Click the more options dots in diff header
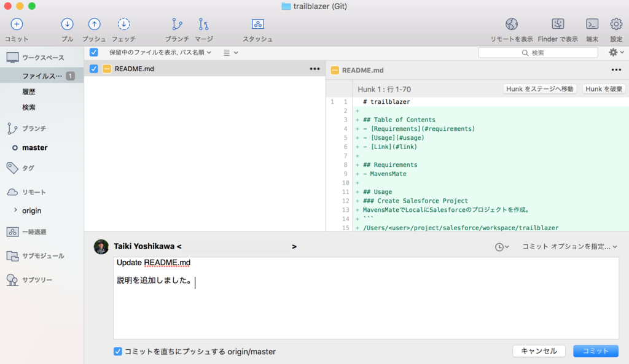Viewport: 629px width, 364px height. pos(616,70)
